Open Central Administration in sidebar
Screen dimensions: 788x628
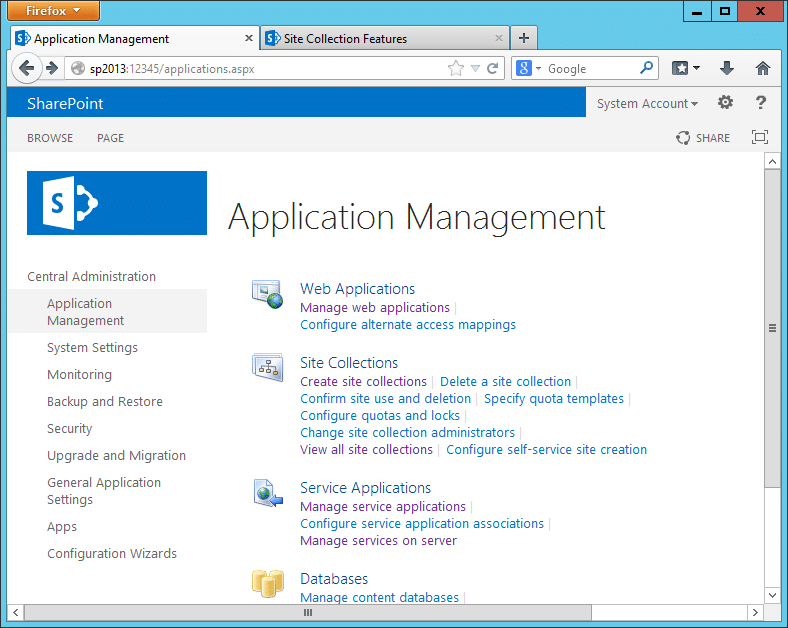tap(91, 276)
